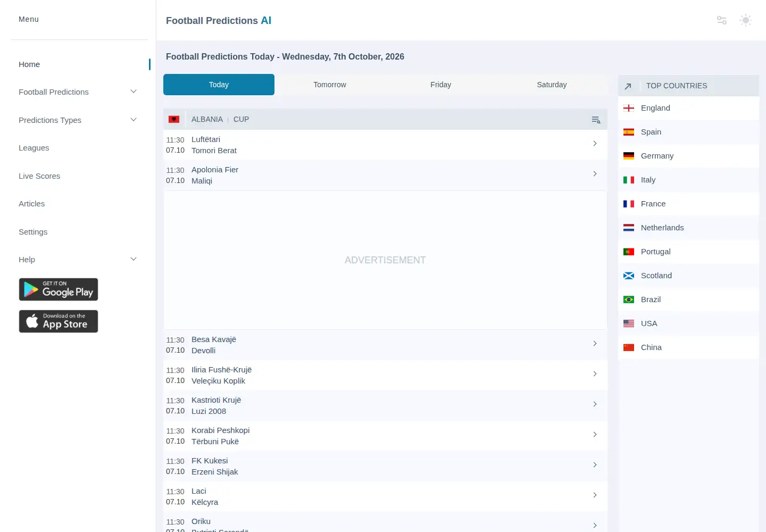Screen dimensions: 766x532
Task: Click Download on the App Store badge
Action: [59, 321]
